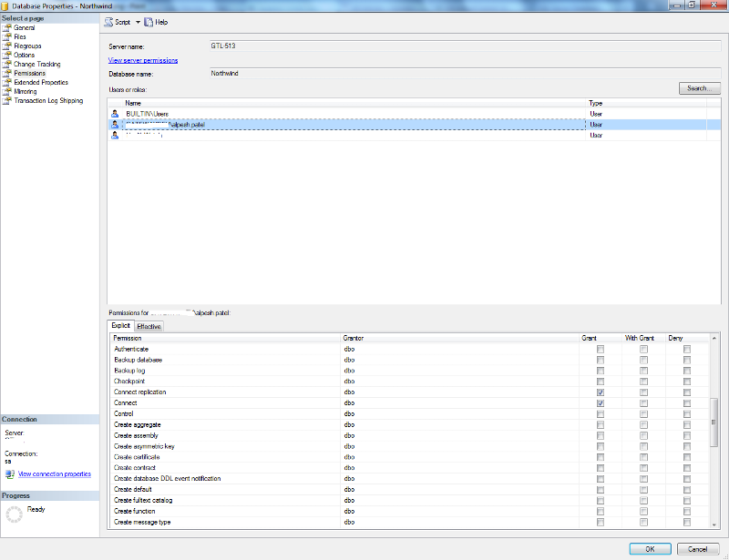Check With Grant for Create function

(x=643, y=511)
